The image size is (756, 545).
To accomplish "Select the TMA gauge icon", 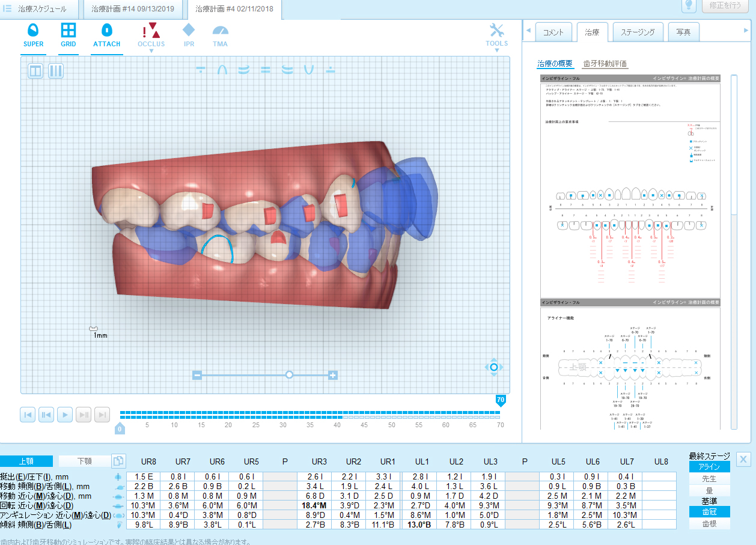I will click(220, 35).
